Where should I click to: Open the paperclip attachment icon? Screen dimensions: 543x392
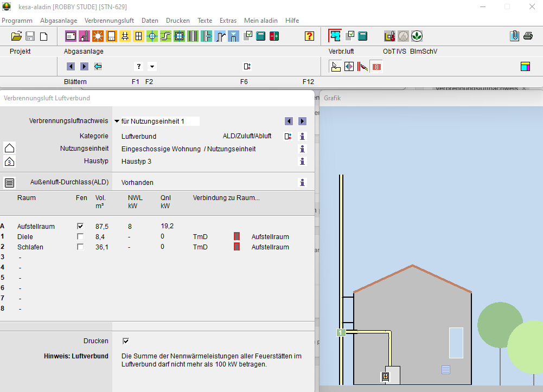(514, 36)
